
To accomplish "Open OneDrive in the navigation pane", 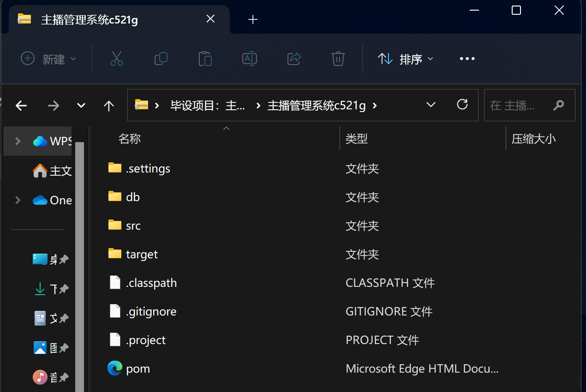I will (52, 201).
